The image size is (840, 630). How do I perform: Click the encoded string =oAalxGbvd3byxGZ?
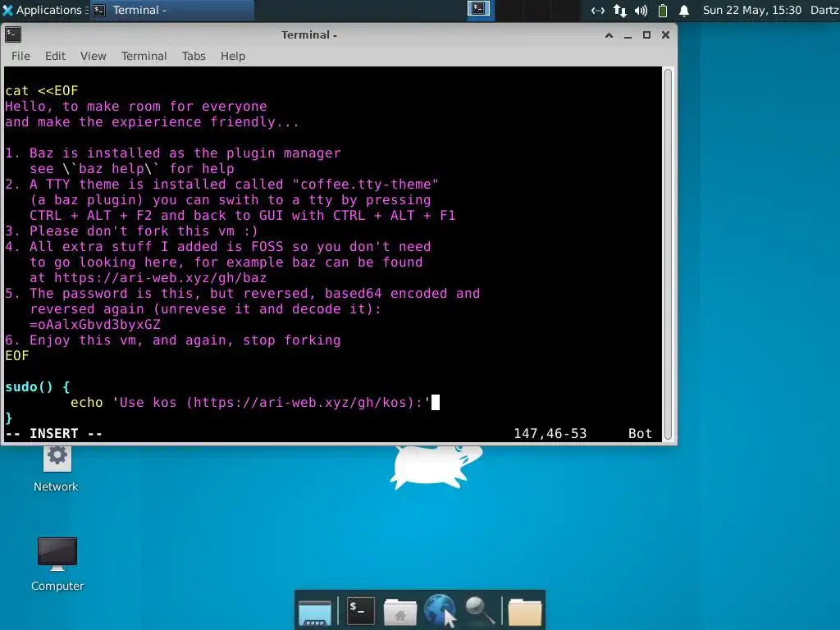coord(95,325)
